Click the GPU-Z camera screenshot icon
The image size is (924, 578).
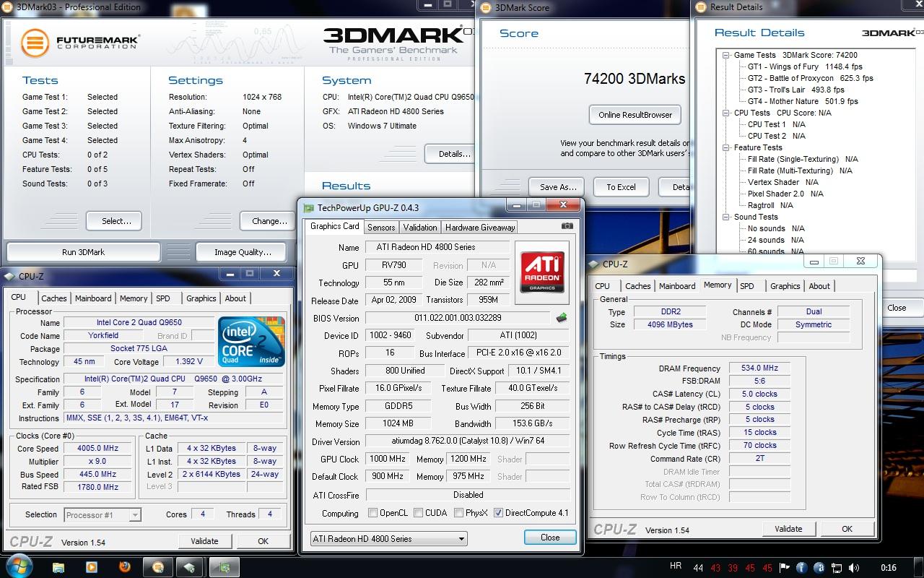pos(567,226)
